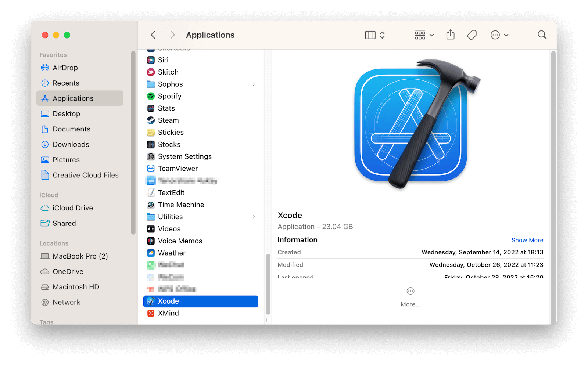Expand the Utilities folder
This screenshot has width=588, height=365.
[253, 217]
